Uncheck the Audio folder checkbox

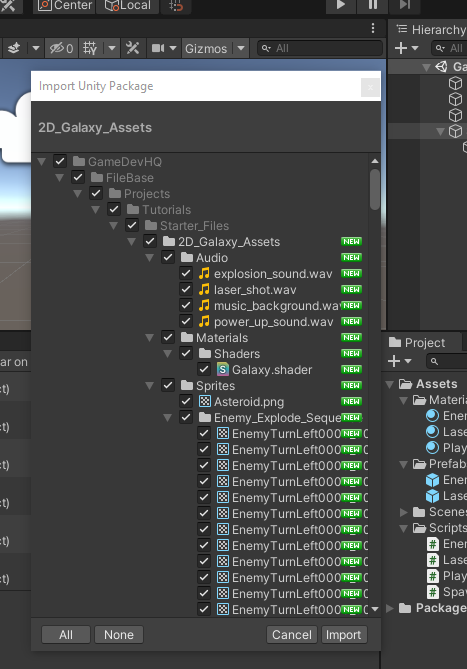pyautogui.click(x=168, y=257)
